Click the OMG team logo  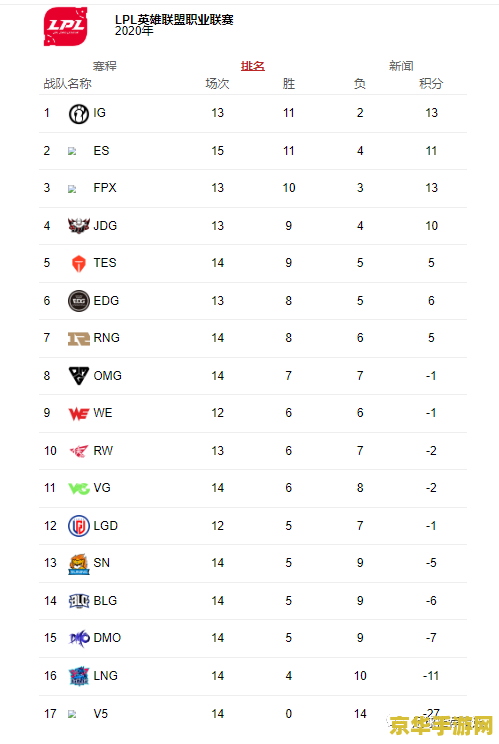pos(78,376)
